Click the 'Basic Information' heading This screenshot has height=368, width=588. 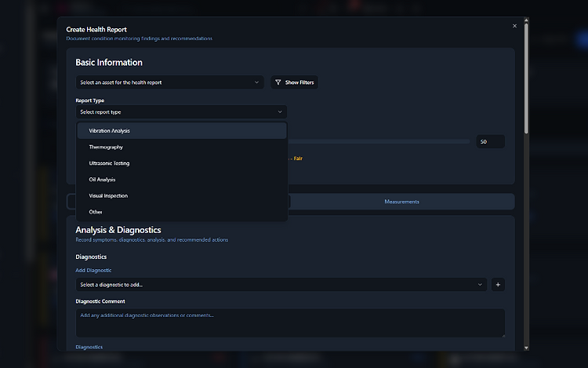point(109,63)
